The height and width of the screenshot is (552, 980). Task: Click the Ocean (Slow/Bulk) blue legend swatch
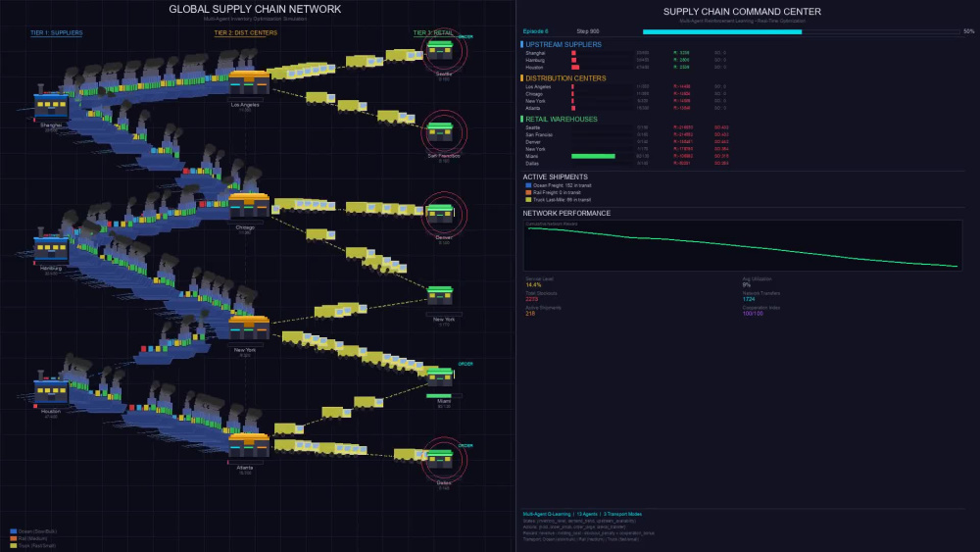point(13,531)
